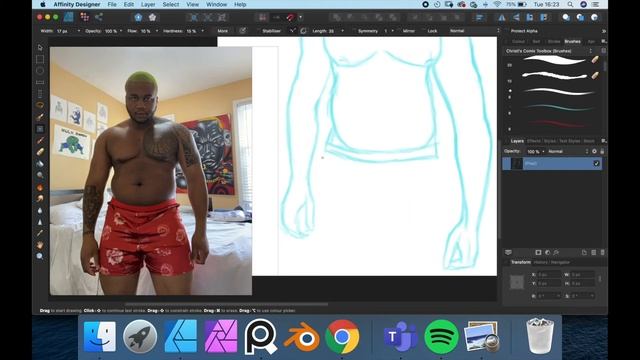This screenshot has height=360, width=640.
Task: Toggle the Stabiliser checkbox
Action: 259,31
